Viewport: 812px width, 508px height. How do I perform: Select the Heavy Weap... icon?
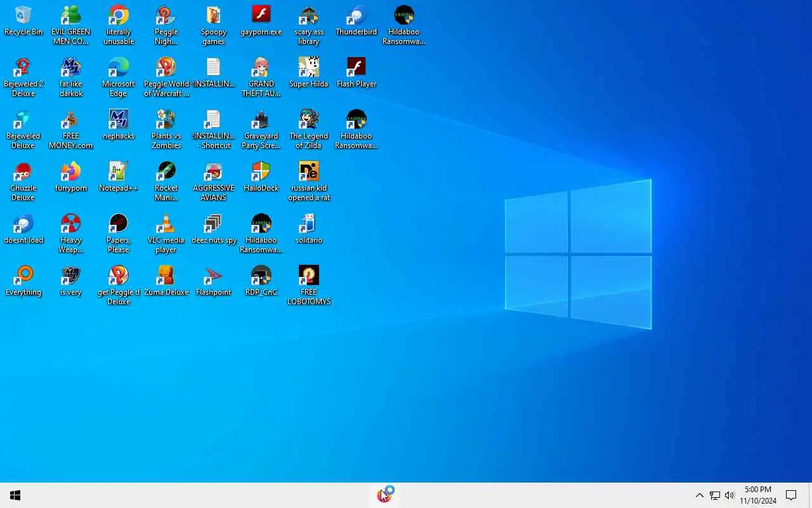tap(70, 234)
